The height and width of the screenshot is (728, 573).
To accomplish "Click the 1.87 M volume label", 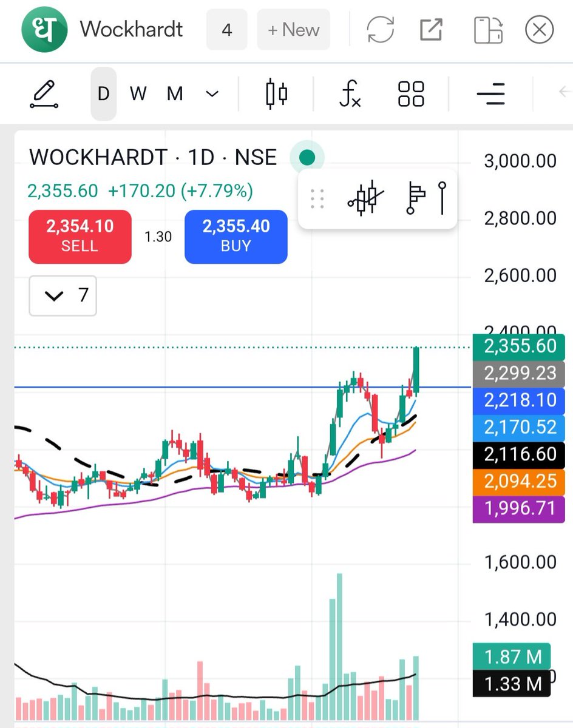I will click(512, 657).
